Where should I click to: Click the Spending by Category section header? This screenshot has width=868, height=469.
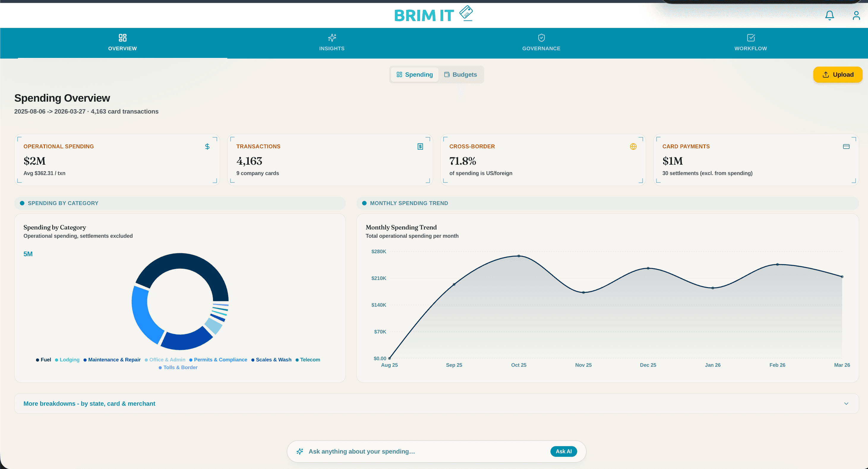[x=180, y=203]
